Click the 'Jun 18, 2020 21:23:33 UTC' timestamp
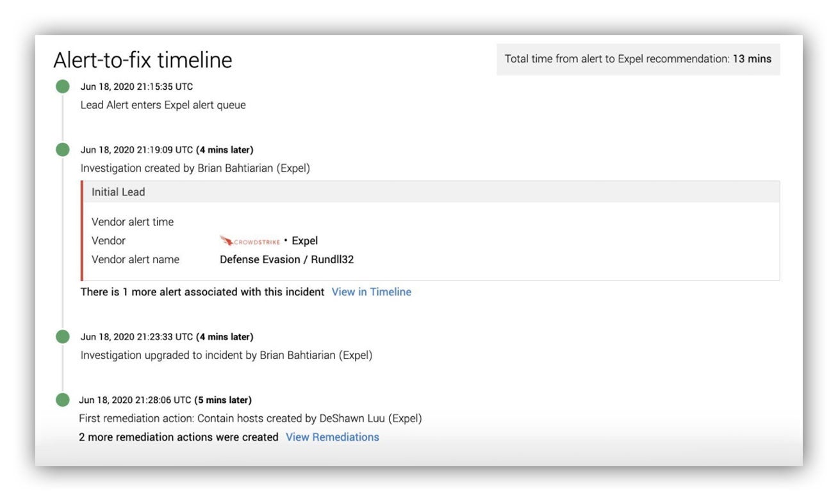This screenshot has width=838, height=504. [x=136, y=337]
